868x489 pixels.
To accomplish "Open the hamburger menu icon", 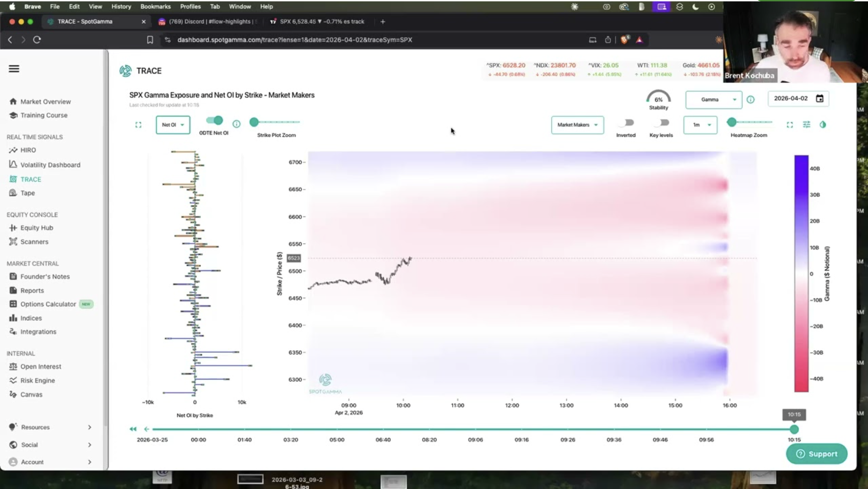I will pos(14,69).
